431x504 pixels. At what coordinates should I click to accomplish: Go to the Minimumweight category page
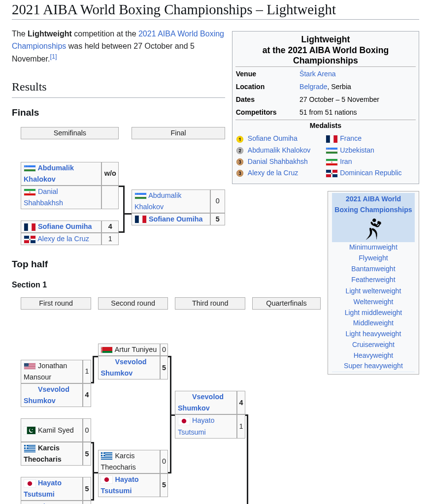click(x=373, y=247)
